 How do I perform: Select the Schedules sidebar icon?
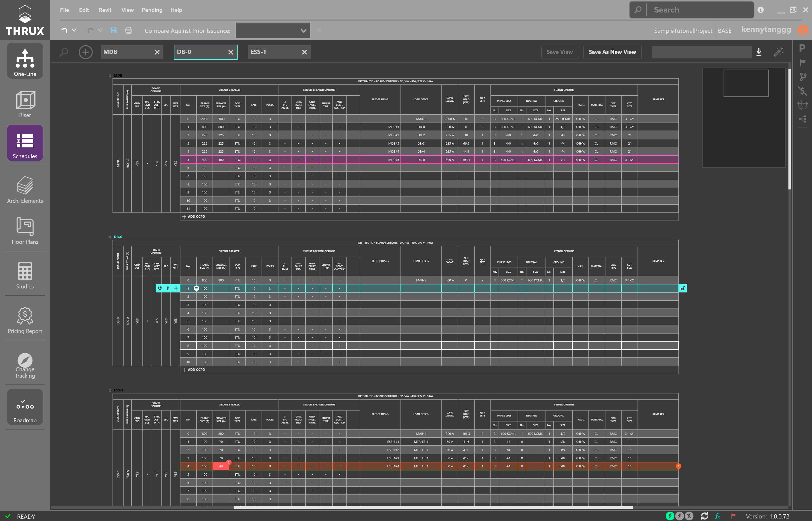[x=25, y=143]
